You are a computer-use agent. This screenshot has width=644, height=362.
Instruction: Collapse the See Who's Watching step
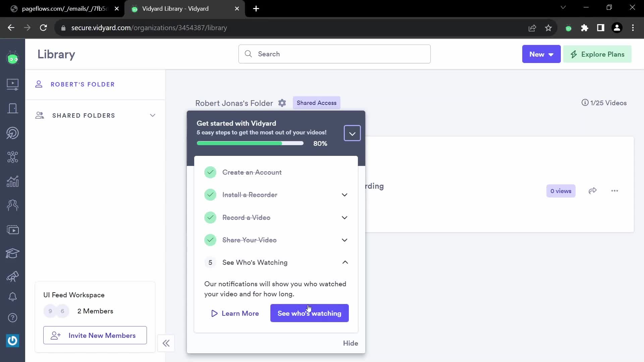click(345, 262)
